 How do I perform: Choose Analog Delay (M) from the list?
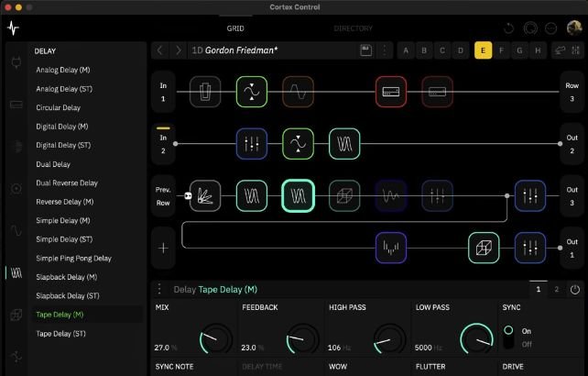point(63,70)
